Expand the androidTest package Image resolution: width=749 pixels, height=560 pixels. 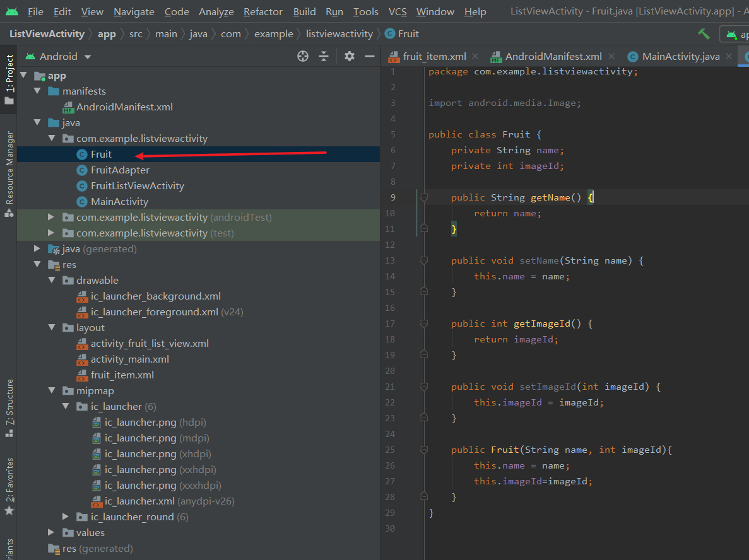click(x=51, y=217)
